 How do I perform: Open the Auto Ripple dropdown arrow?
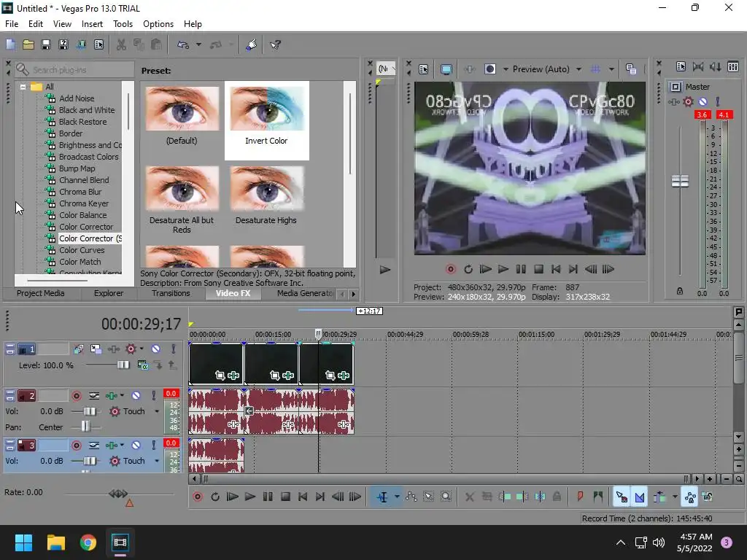(675, 497)
